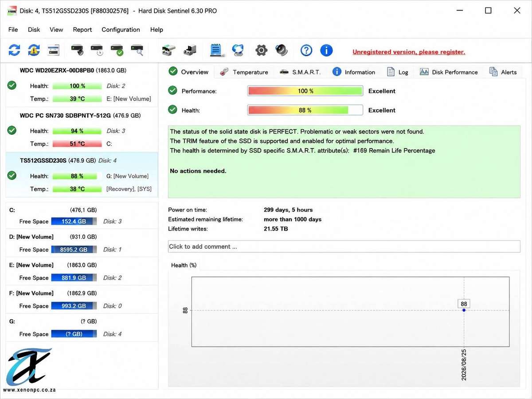Click the disk icon with green checkmark
Image resolution: width=532 pixels, height=399 pixels.
click(x=117, y=50)
